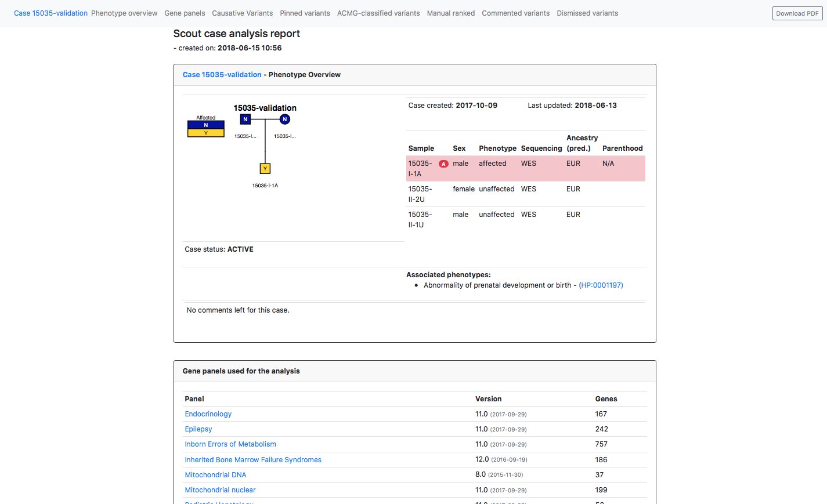Image resolution: width=827 pixels, height=504 pixels.
Task: Open the Epilepsy gene panel
Action: coord(198,429)
